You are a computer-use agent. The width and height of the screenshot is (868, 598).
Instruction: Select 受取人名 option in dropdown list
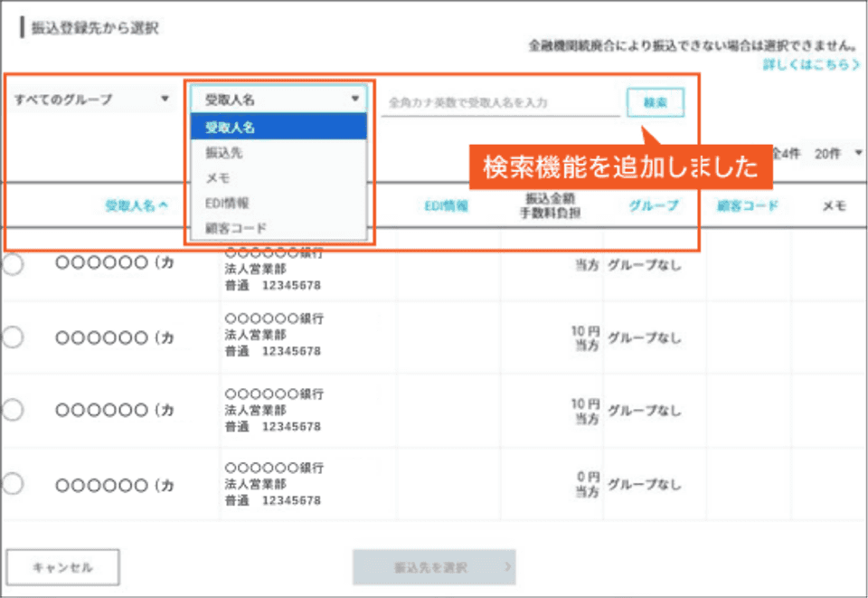278,128
